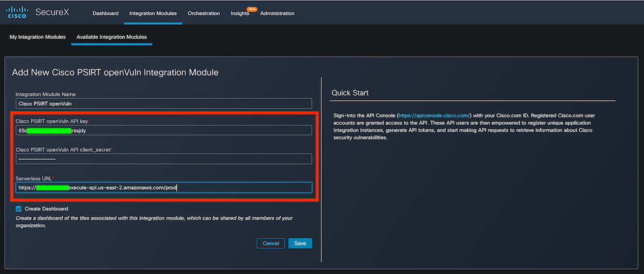Click the Cisco logo
Image resolution: width=644 pixels, height=274 pixels.
18,12
